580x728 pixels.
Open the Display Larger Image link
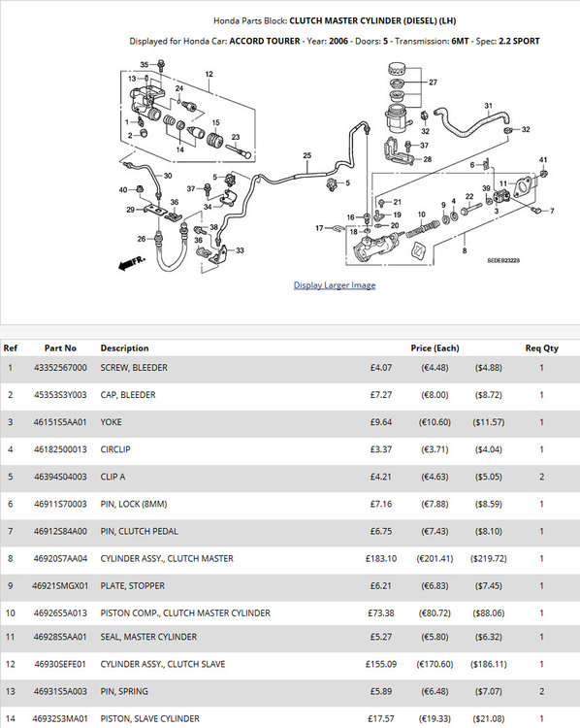click(x=335, y=285)
